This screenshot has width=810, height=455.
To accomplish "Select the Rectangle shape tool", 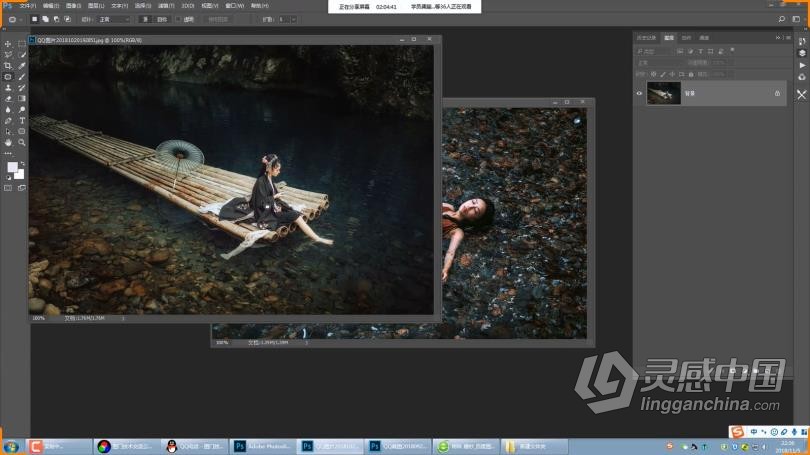I will coord(22,131).
